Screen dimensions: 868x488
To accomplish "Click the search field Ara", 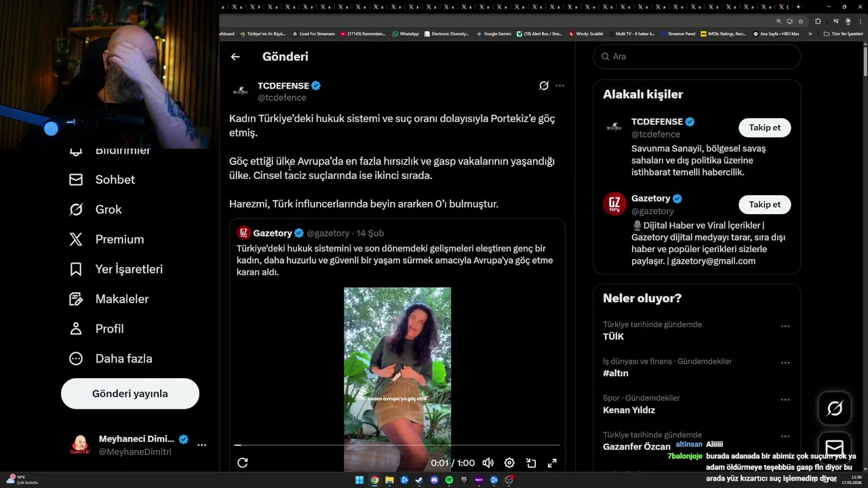I will click(x=697, y=56).
